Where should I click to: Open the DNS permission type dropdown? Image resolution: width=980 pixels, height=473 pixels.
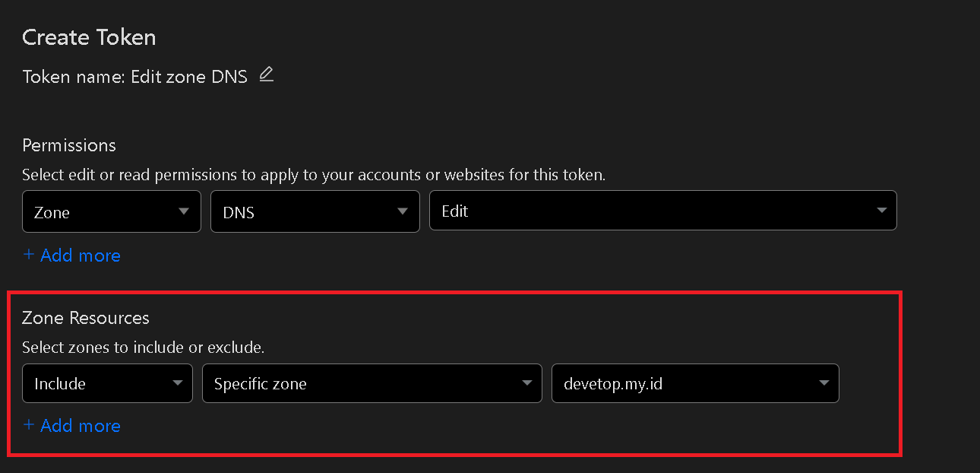coord(315,211)
